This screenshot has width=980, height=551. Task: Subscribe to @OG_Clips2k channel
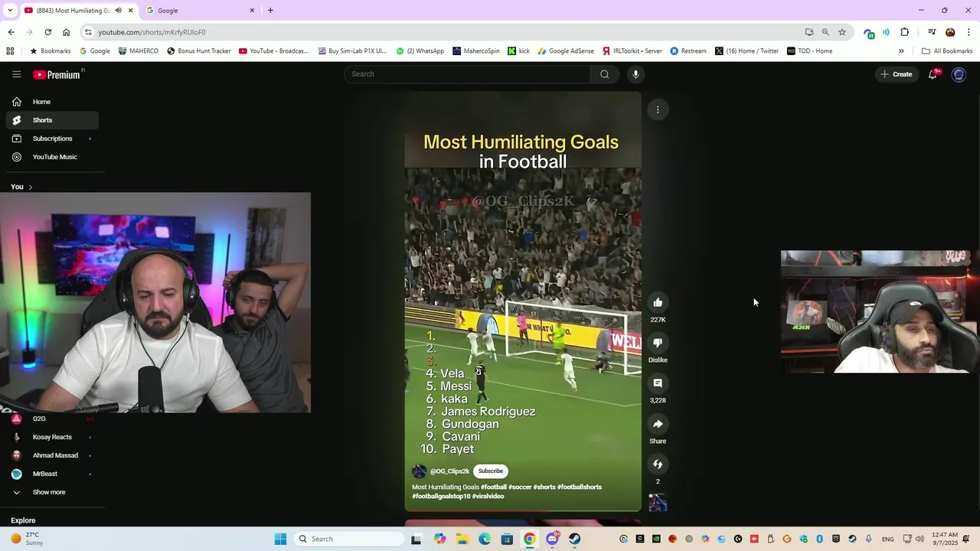coord(491,471)
